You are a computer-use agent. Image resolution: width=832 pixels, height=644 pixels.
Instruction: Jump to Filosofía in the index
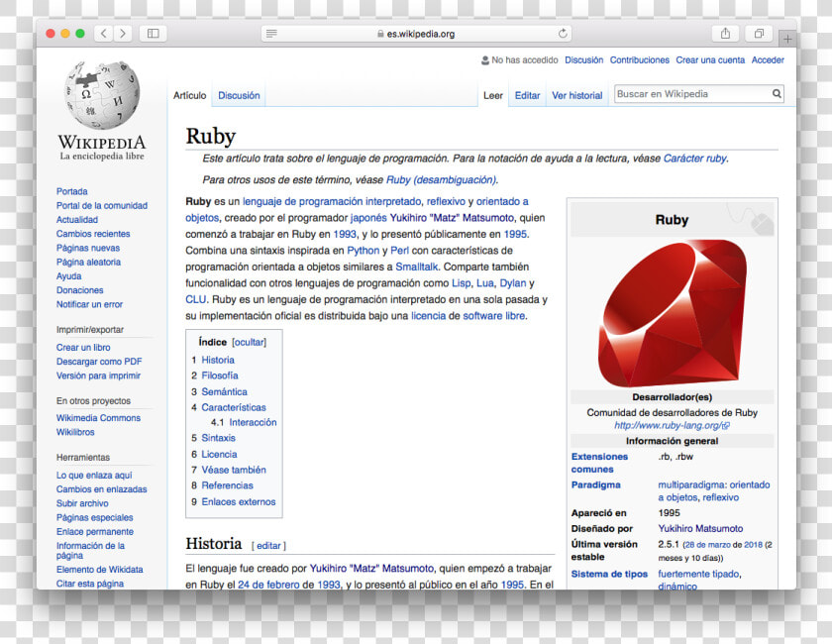click(x=220, y=376)
